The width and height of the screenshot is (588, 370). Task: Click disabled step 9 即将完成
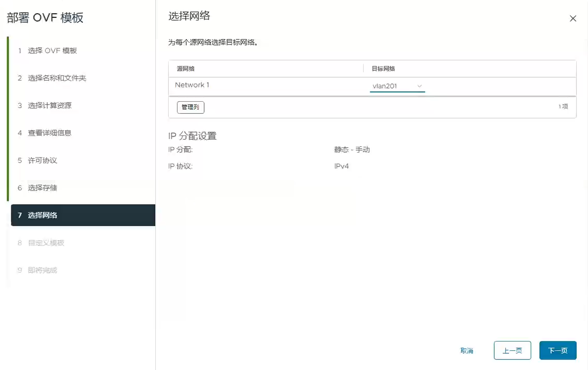pyautogui.click(x=42, y=270)
